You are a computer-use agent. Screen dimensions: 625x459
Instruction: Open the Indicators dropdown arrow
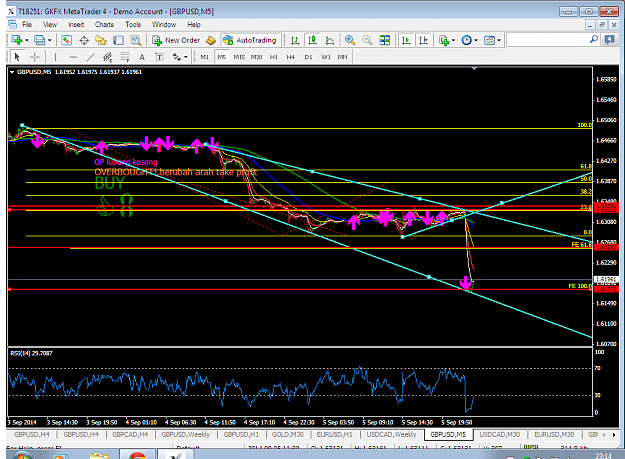tap(453, 40)
